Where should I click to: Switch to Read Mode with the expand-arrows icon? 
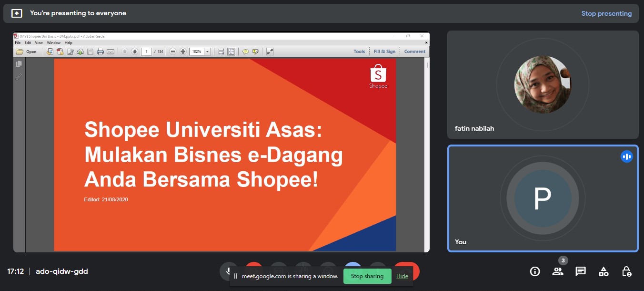(270, 52)
